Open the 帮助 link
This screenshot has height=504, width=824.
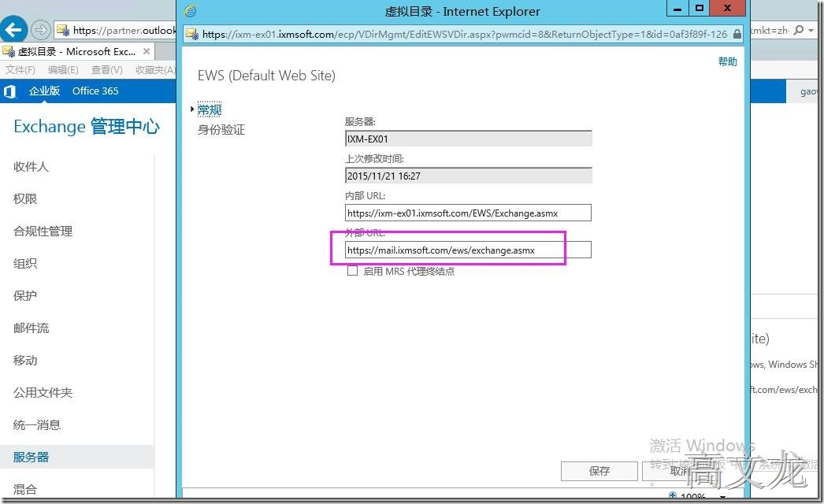[x=728, y=61]
